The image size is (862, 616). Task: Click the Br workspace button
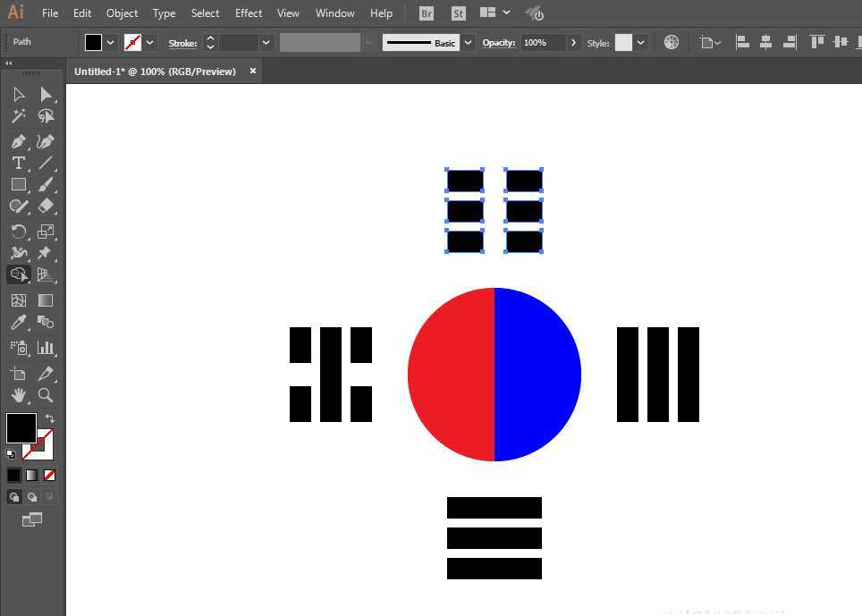(x=426, y=13)
